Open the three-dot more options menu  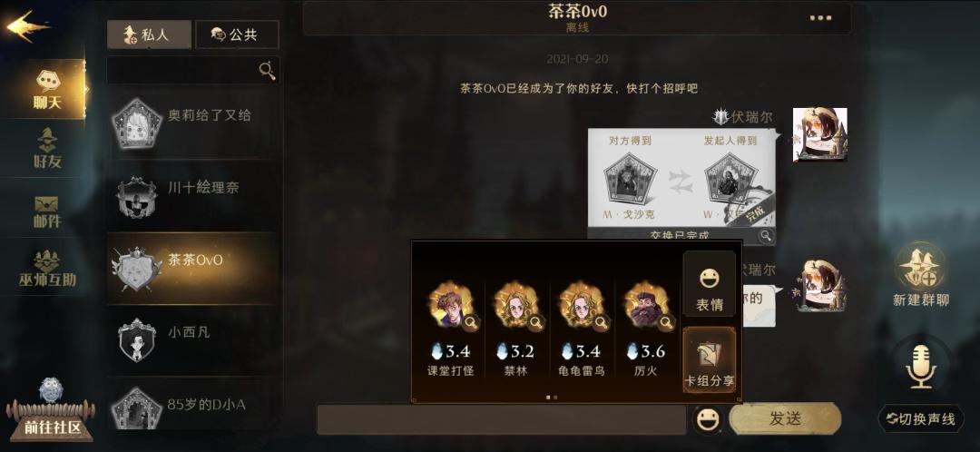[x=820, y=18]
